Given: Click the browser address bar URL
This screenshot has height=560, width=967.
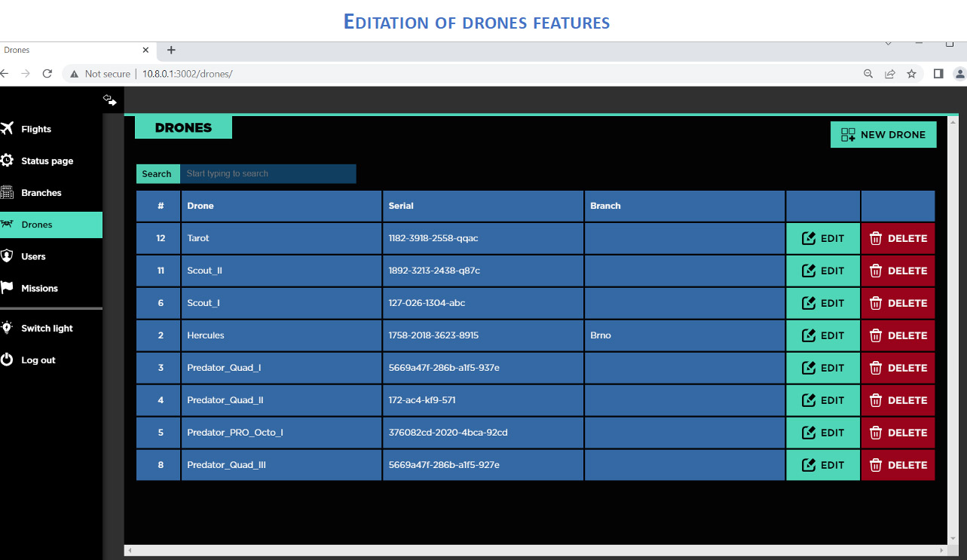Looking at the screenshot, I should (187, 74).
